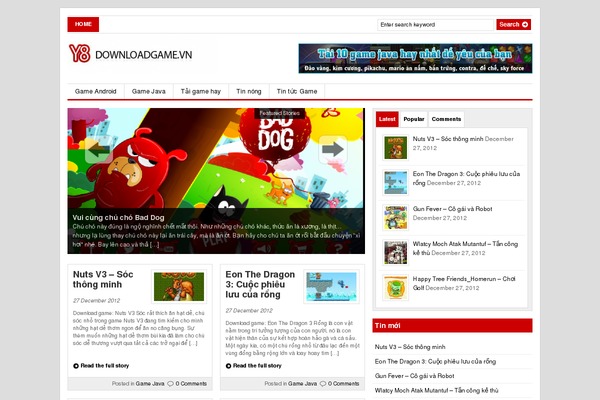
Task: Click comment bubble icon under Nuts V3 post
Action: point(170,384)
